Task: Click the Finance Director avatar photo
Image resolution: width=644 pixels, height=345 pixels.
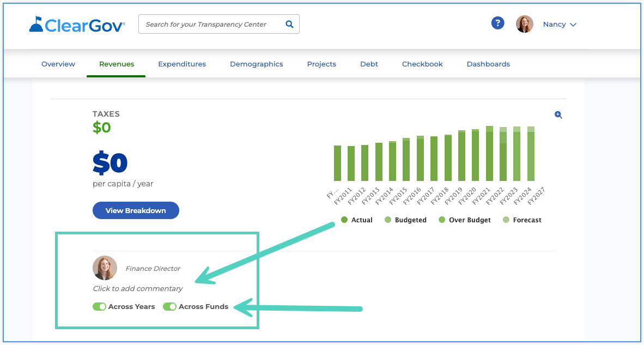Action: click(105, 268)
